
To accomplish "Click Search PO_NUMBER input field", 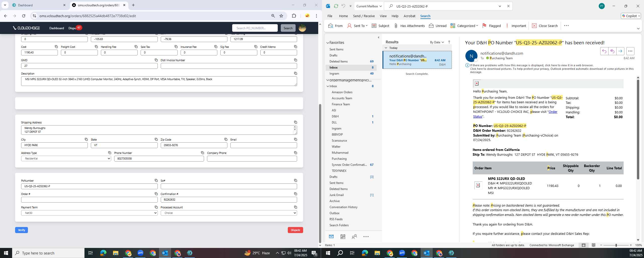I will [x=255, y=28].
